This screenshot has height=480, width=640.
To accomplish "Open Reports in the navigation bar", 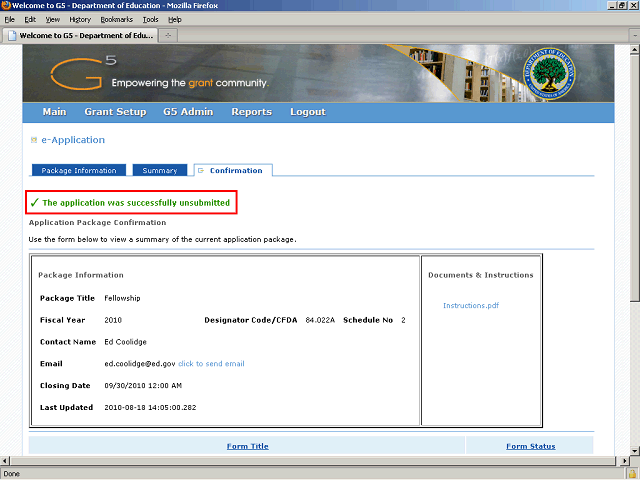I will pos(251,112).
